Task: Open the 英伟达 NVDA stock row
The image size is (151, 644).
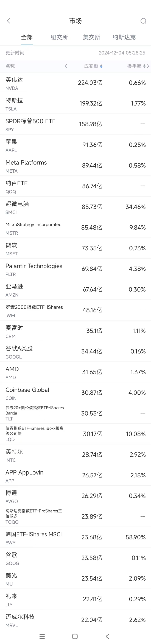Action: tap(75, 83)
